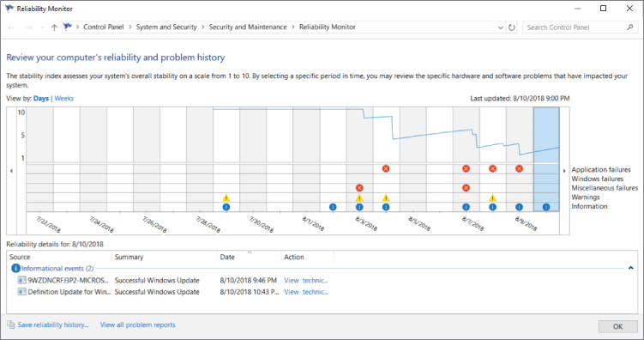644x340 pixels.
Task: Click the icon for the 9WZDNCRFJ3P2-MICROS... row
Action: click(21, 280)
